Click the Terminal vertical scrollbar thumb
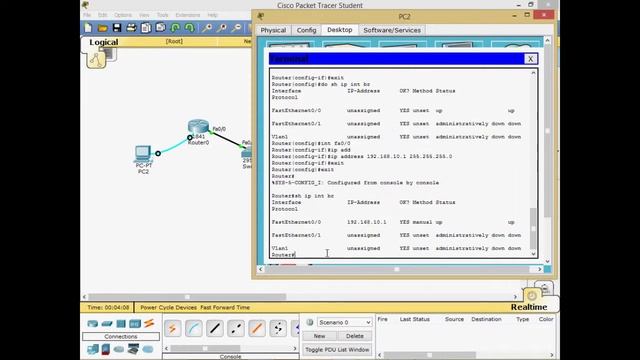The width and height of the screenshot is (640, 360). [533, 229]
